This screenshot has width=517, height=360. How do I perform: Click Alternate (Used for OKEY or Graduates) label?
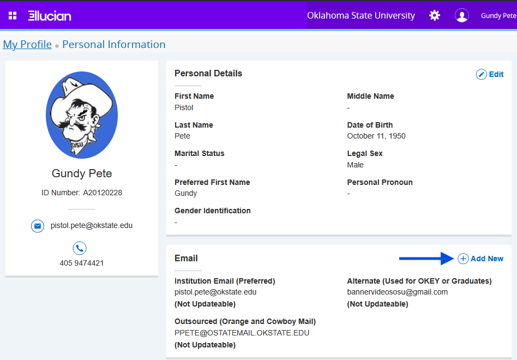(x=419, y=281)
